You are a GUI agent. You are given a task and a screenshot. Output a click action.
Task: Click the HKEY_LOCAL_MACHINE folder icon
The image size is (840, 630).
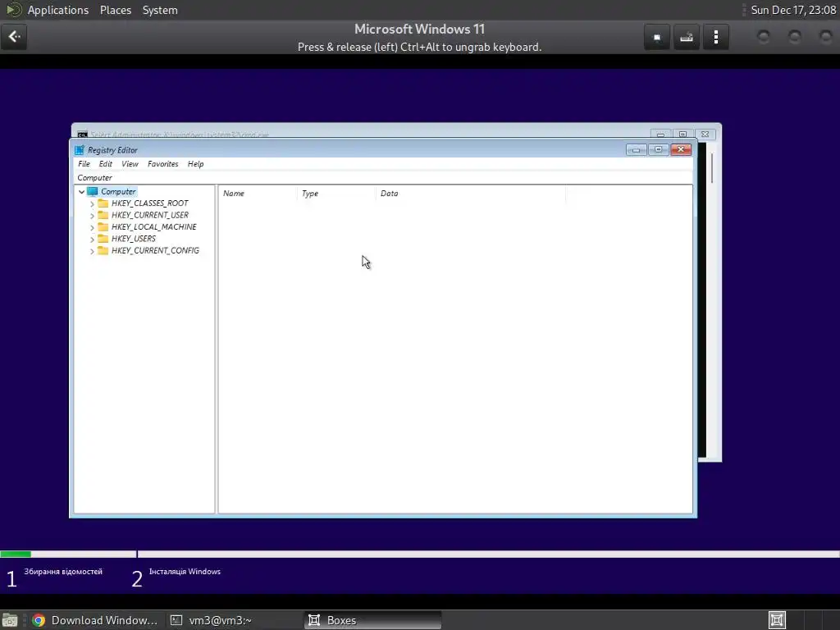[103, 227]
